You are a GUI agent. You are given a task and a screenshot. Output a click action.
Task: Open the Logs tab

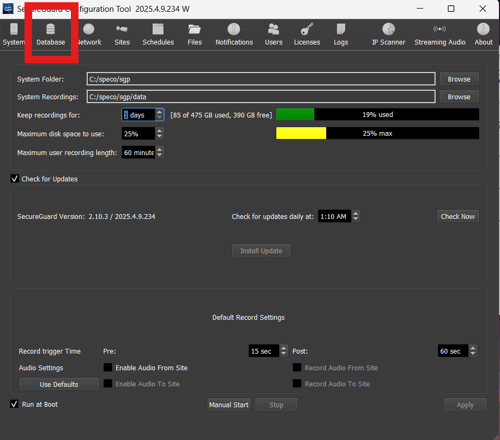click(x=341, y=34)
